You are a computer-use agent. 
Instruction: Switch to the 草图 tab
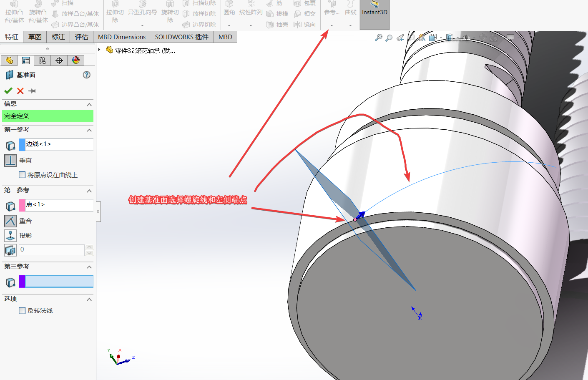click(35, 37)
